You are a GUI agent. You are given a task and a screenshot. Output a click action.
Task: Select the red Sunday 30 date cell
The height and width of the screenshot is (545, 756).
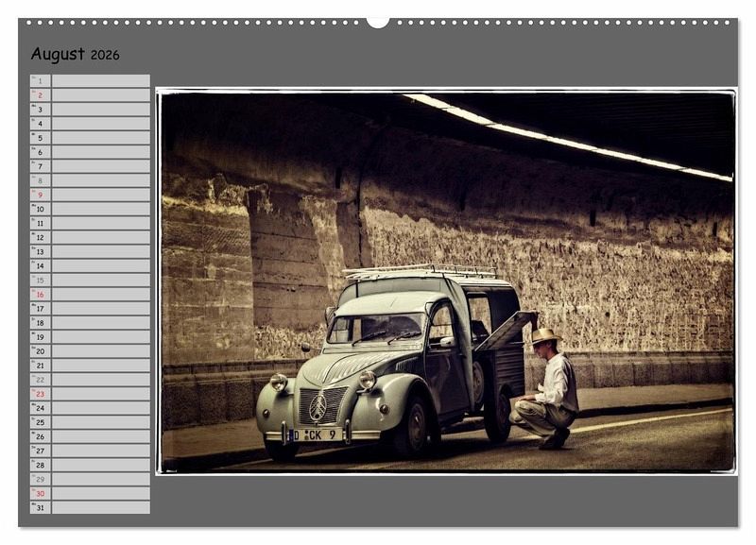41,492
